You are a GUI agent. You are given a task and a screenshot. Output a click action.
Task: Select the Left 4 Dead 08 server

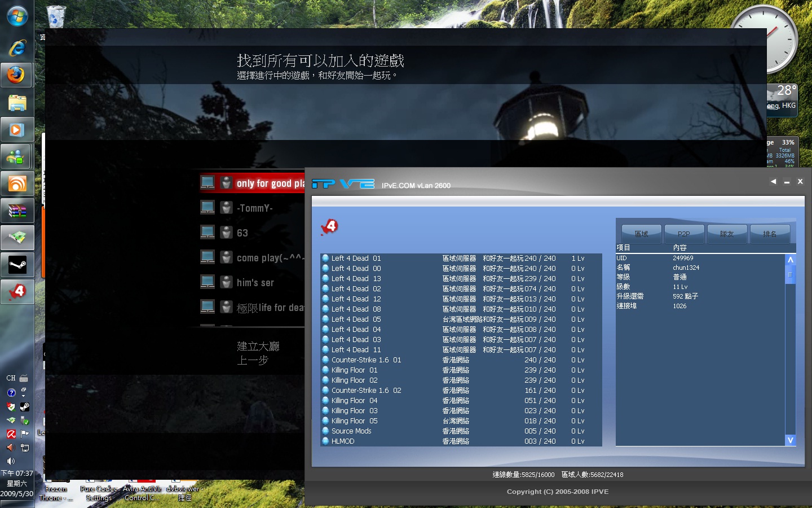[x=461, y=309]
